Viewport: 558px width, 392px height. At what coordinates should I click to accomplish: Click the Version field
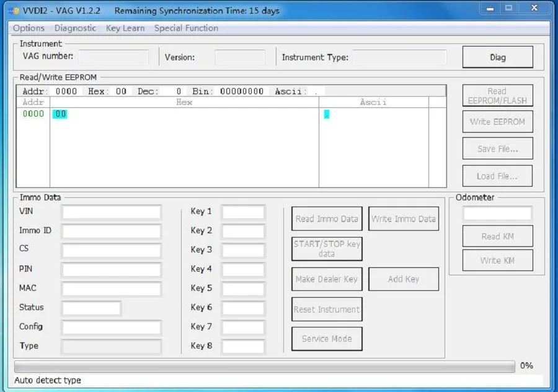240,57
